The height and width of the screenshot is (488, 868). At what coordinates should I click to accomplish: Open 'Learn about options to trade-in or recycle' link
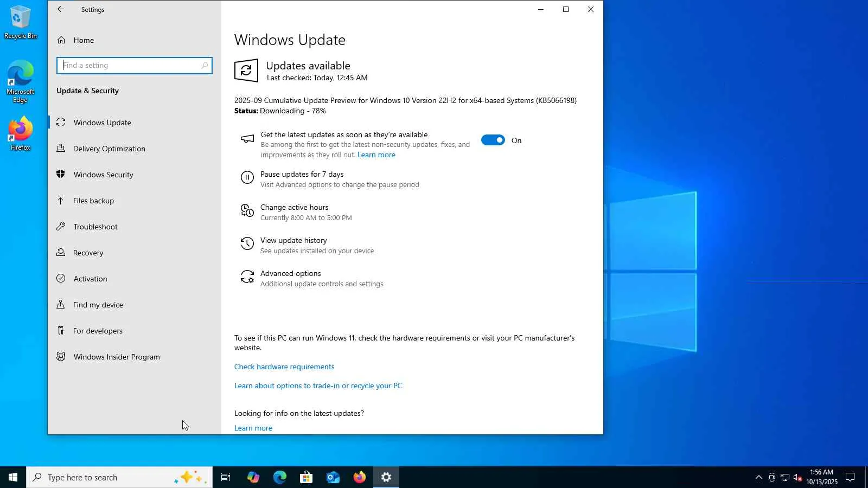pyautogui.click(x=318, y=386)
